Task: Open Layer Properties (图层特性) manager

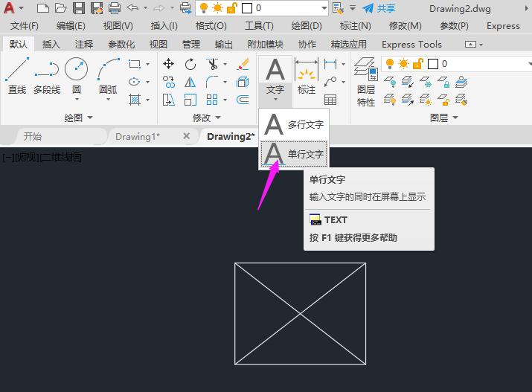Action: coord(366,83)
